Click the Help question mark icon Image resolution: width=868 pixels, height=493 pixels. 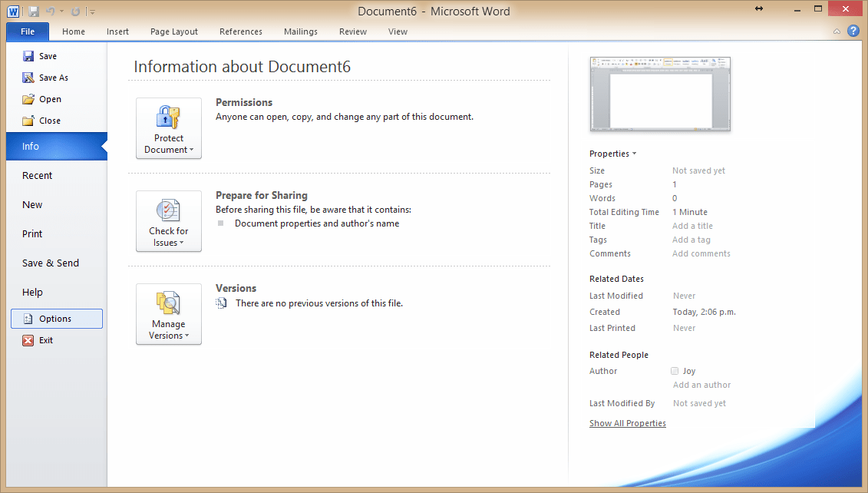pyautogui.click(x=853, y=31)
